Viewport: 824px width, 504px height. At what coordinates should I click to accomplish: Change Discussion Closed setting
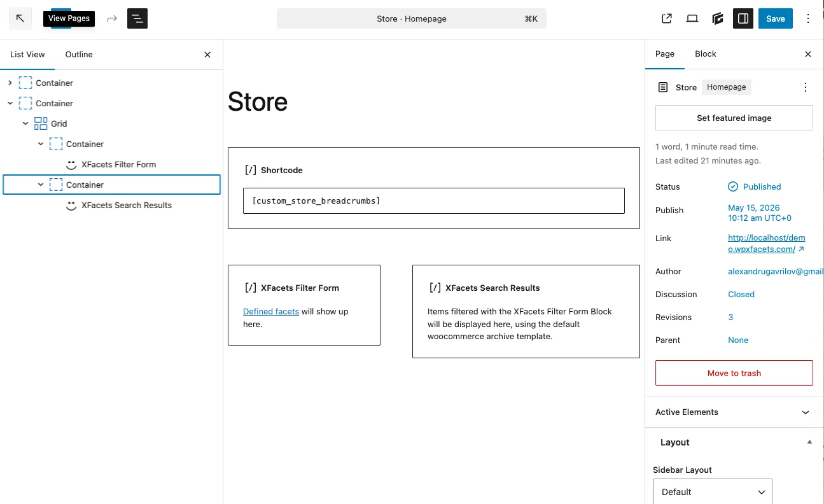(741, 294)
